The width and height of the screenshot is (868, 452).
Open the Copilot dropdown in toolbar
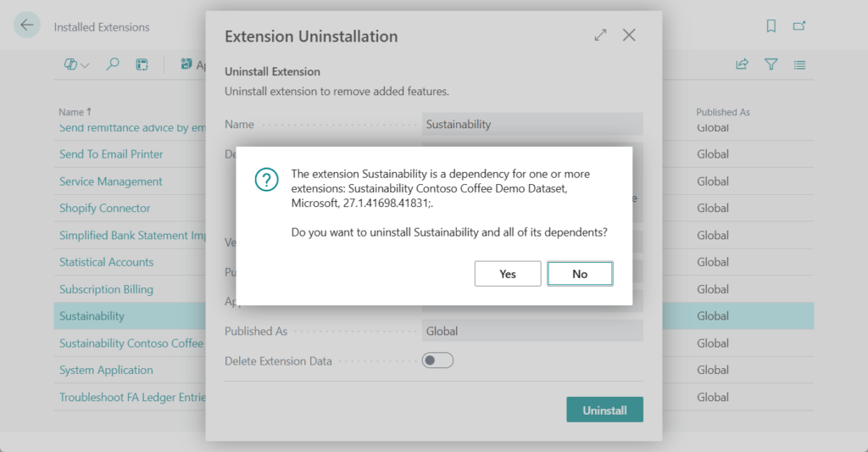coord(76,64)
